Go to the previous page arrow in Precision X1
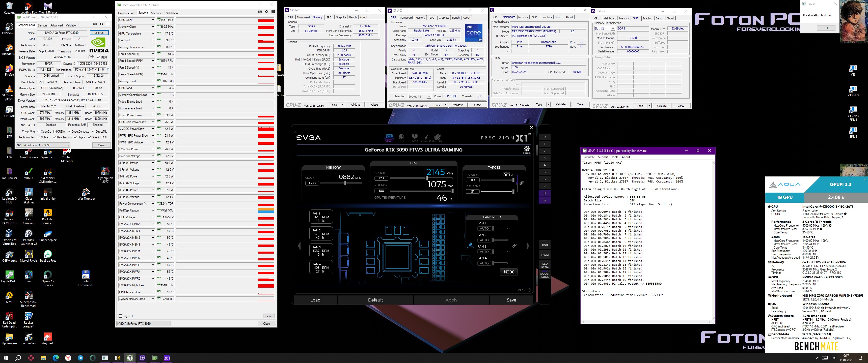Viewport: 868px width, 363px height. pyautogui.click(x=299, y=246)
